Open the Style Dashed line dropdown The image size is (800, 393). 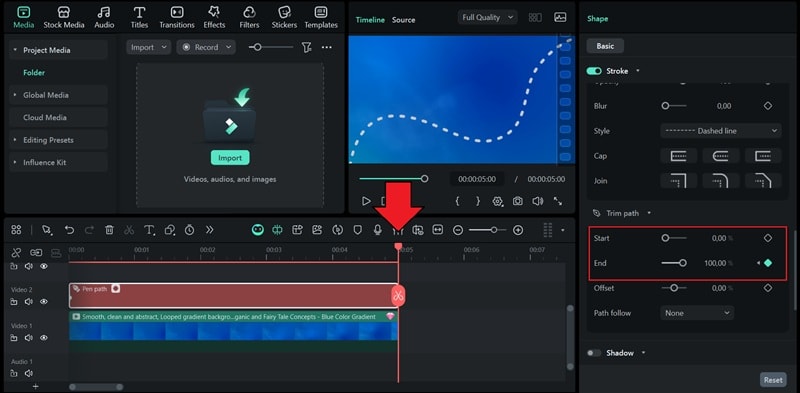(x=720, y=131)
